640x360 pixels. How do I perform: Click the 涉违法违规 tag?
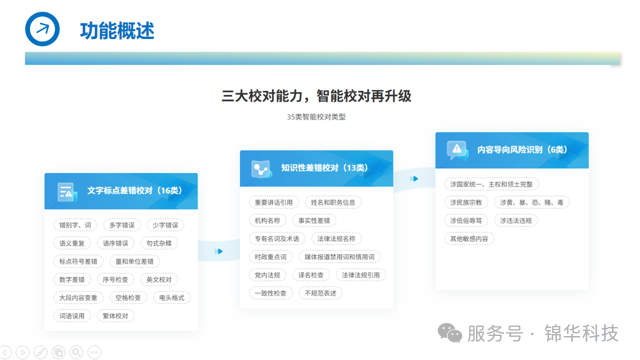pos(516,220)
